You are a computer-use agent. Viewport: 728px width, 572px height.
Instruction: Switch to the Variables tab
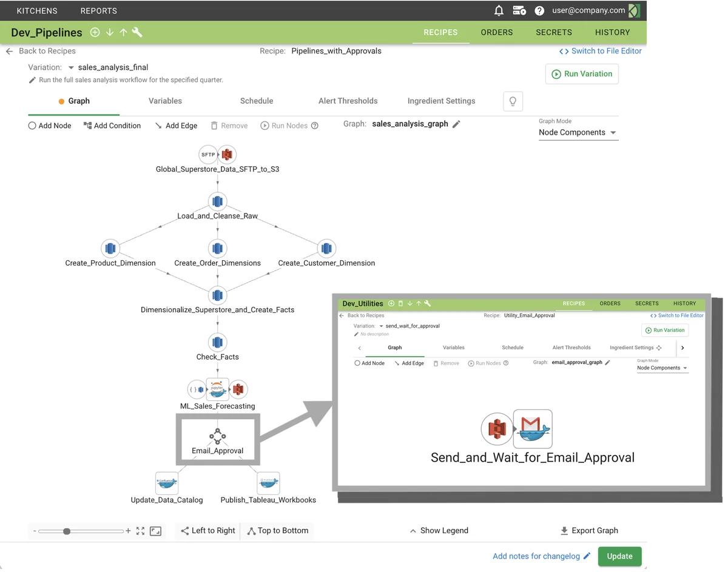[x=165, y=101]
